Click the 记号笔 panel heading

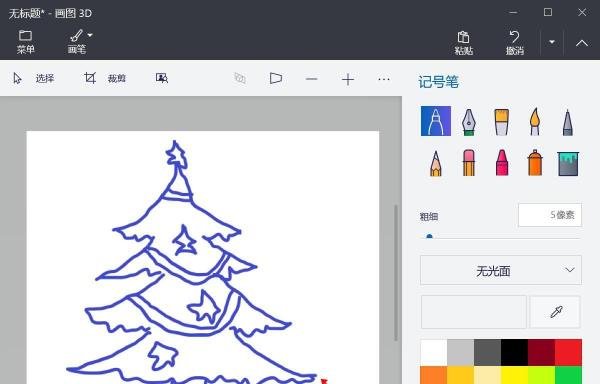(438, 82)
